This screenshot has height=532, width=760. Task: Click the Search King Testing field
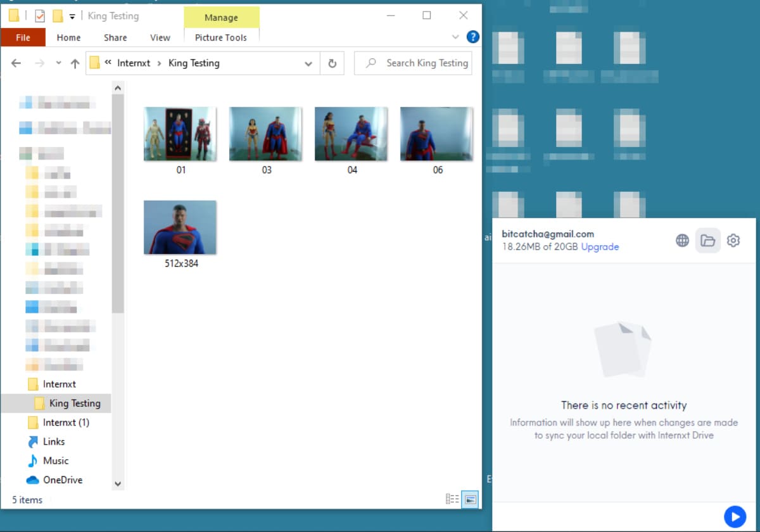point(413,63)
